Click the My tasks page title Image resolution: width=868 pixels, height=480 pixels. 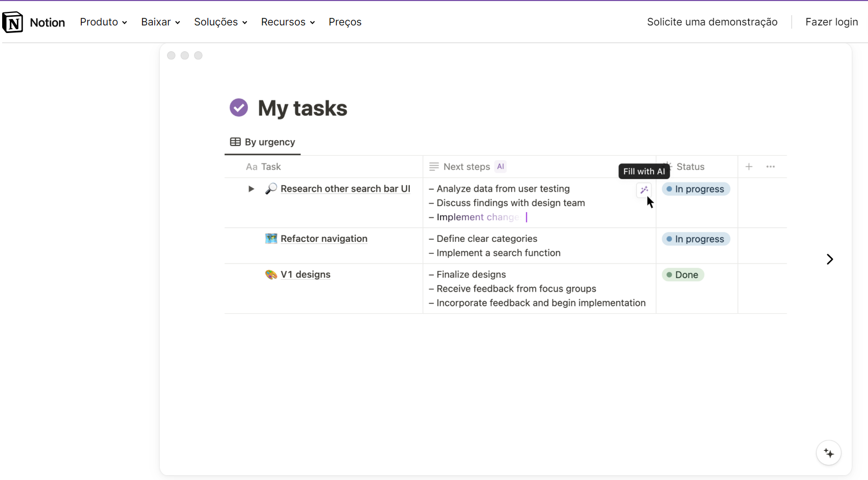tap(302, 108)
